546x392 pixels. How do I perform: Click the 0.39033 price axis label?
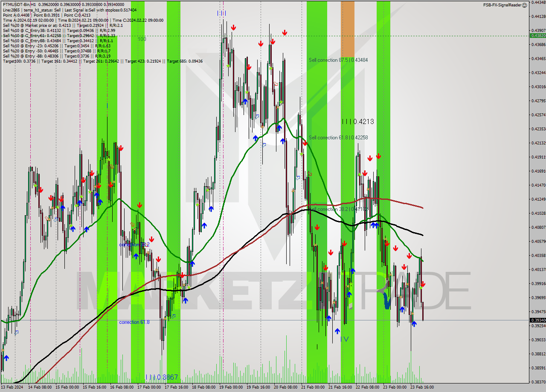538,340
